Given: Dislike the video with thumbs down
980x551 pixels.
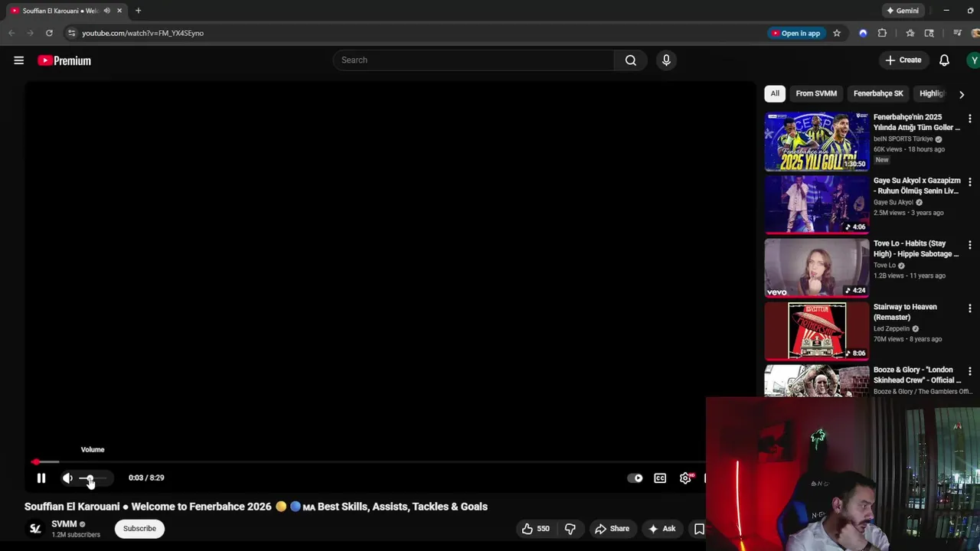Looking at the screenshot, I should [570, 529].
